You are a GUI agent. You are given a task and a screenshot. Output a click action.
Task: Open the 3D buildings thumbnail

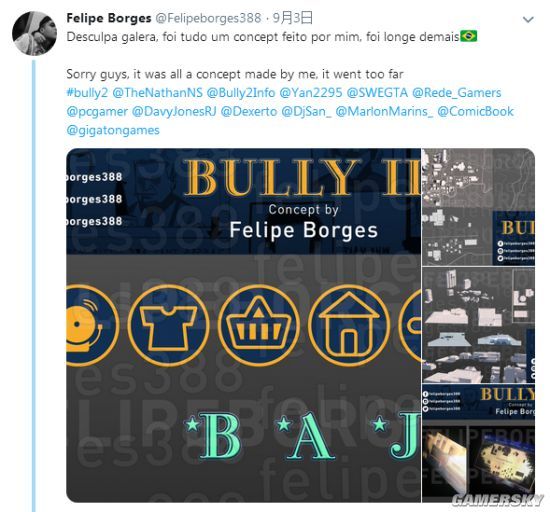tap(478, 325)
